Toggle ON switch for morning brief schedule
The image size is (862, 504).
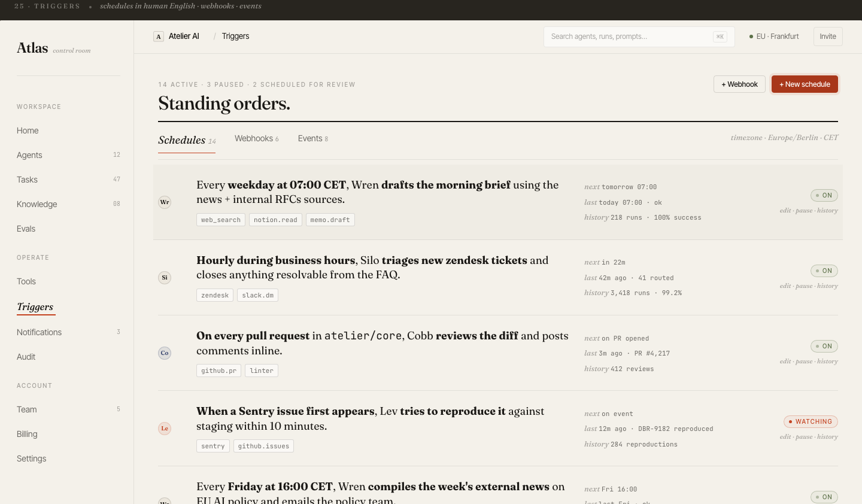pos(824,195)
